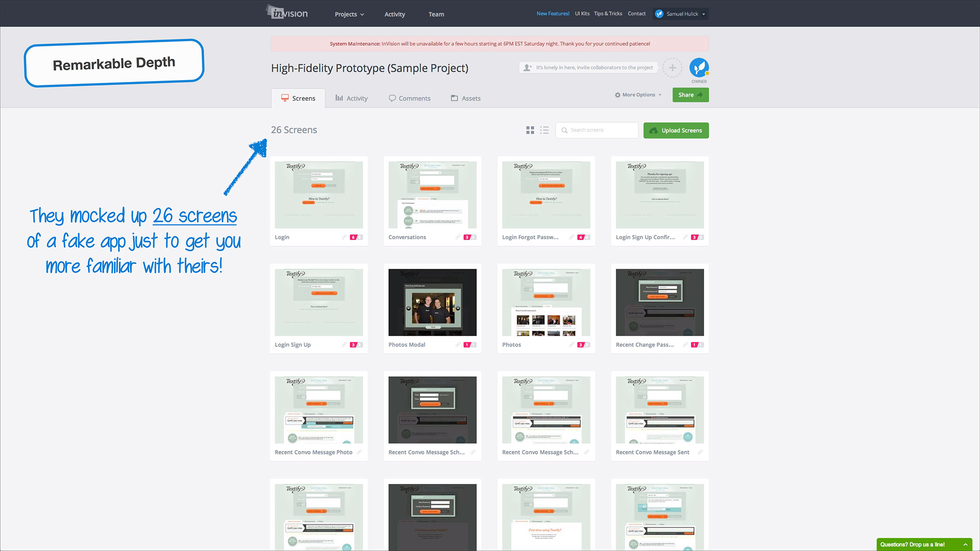The image size is (980, 551).
Task: Switch to list view of screens
Action: (544, 130)
